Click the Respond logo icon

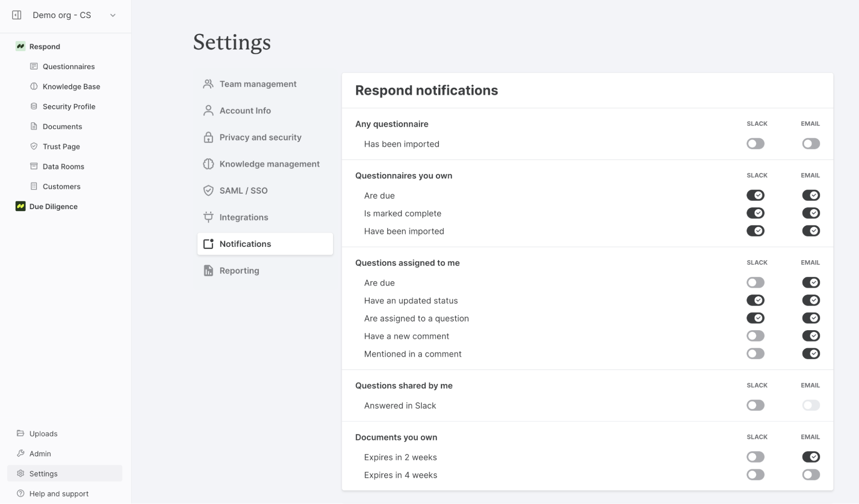(x=20, y=46)
